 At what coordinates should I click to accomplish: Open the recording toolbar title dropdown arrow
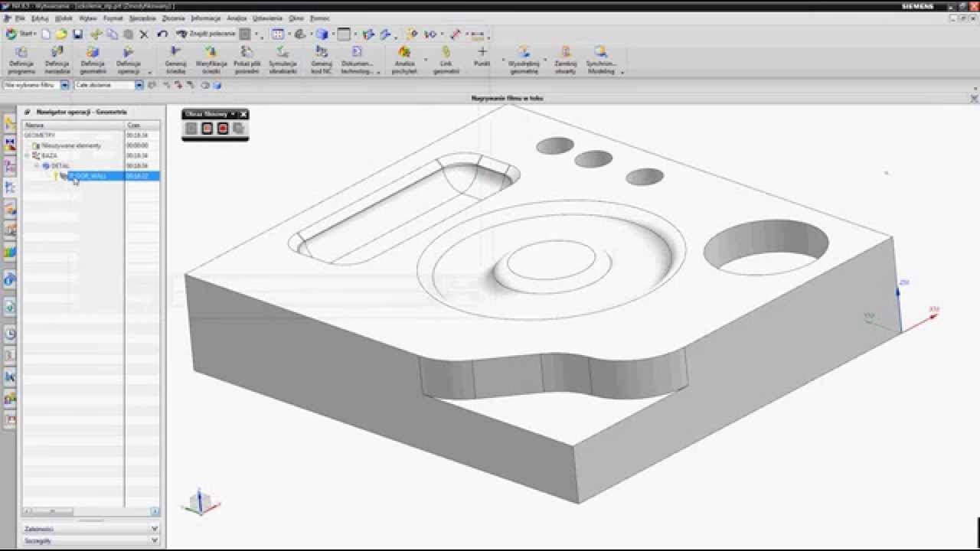point(233,114)
